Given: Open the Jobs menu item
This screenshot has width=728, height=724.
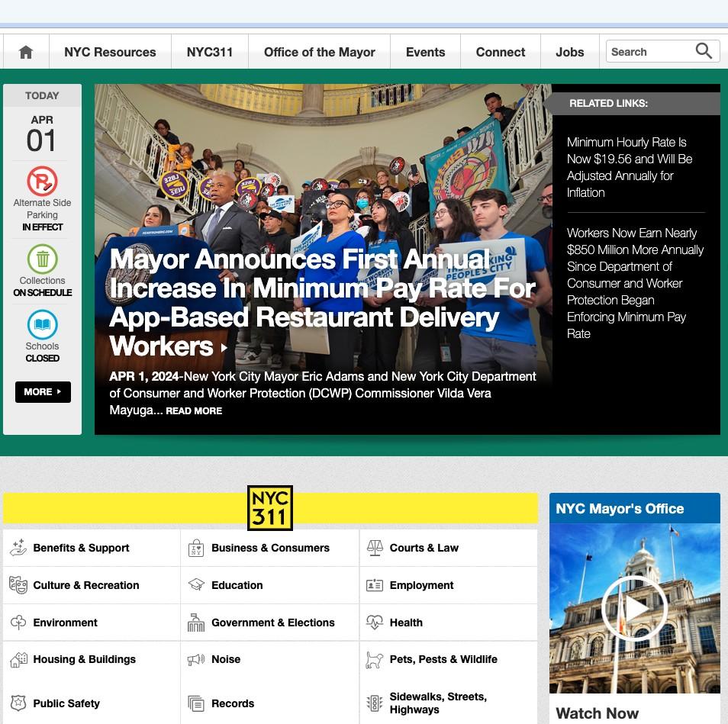Looking at the screenshot, I should (570, 52).
